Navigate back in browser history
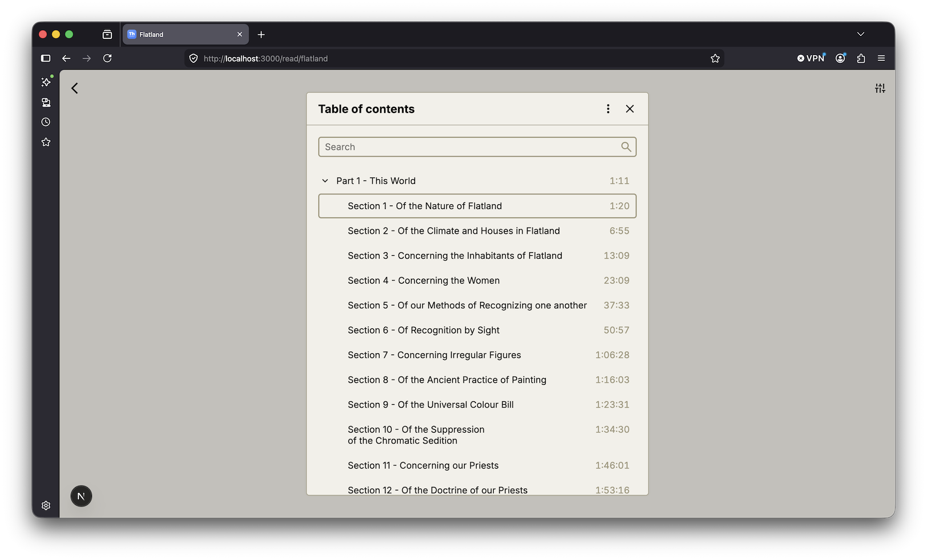The height and width of the screenshot is (560, 927). (x=66, y=58)
